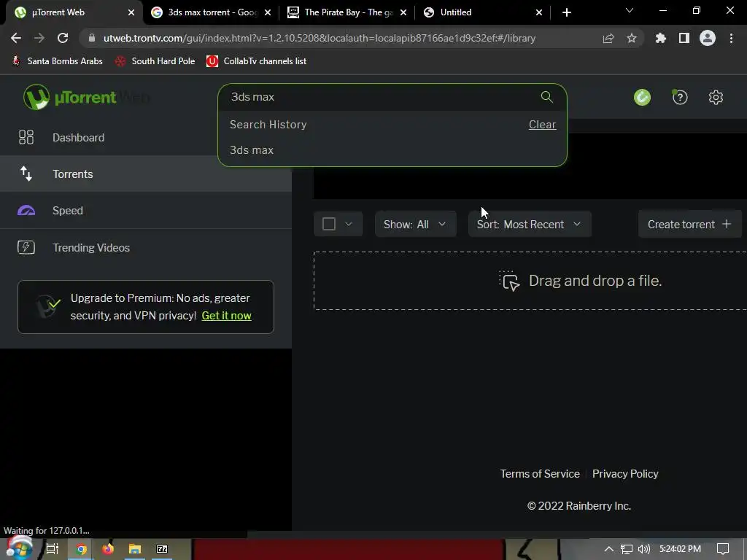This screenshot has width=747, height=560.
Task: Open South Hard Pole bookmark
Action: (x=155, y=61)
